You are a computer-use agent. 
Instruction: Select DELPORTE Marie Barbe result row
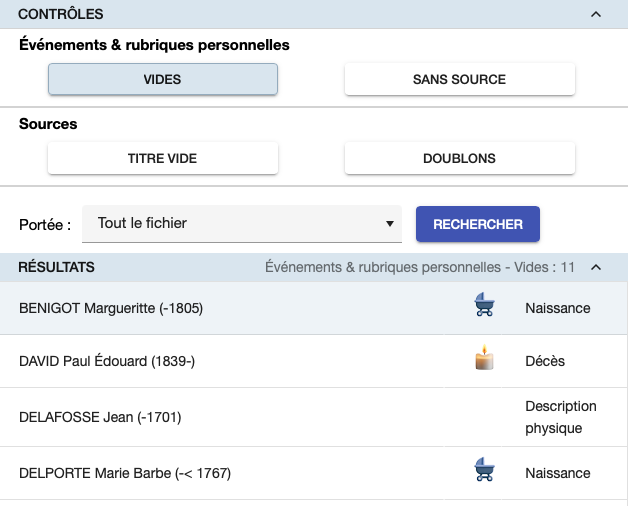tap(314, 473)
